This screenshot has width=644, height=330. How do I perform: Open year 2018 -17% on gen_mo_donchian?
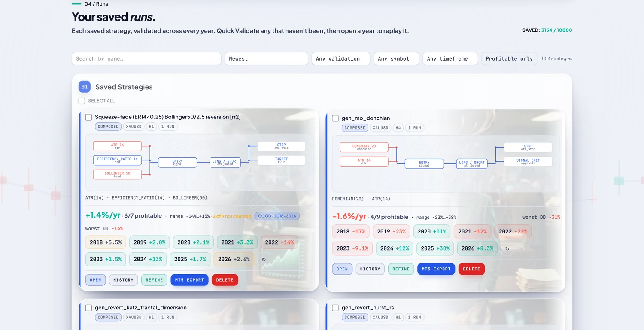coord(351,231)
